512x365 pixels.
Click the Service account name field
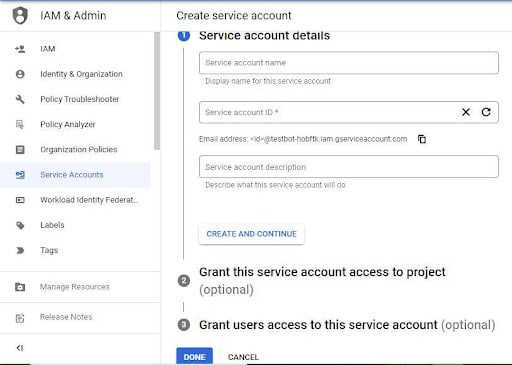349,63
